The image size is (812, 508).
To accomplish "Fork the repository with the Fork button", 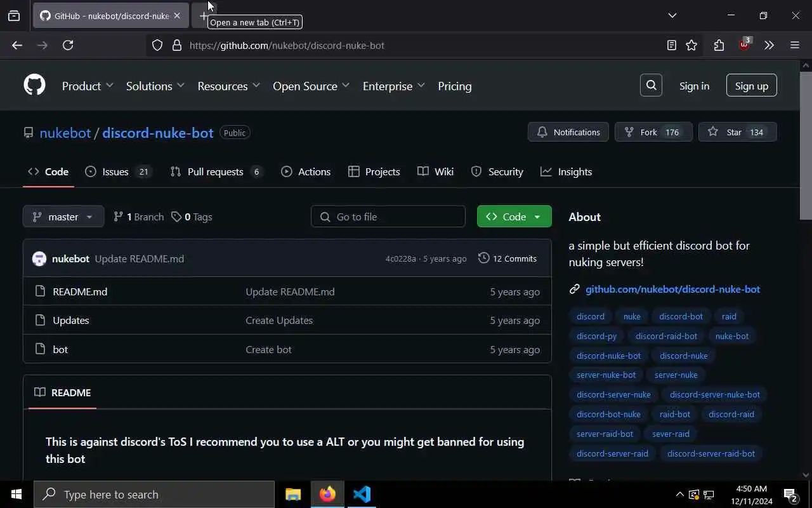I will point(653,132).
